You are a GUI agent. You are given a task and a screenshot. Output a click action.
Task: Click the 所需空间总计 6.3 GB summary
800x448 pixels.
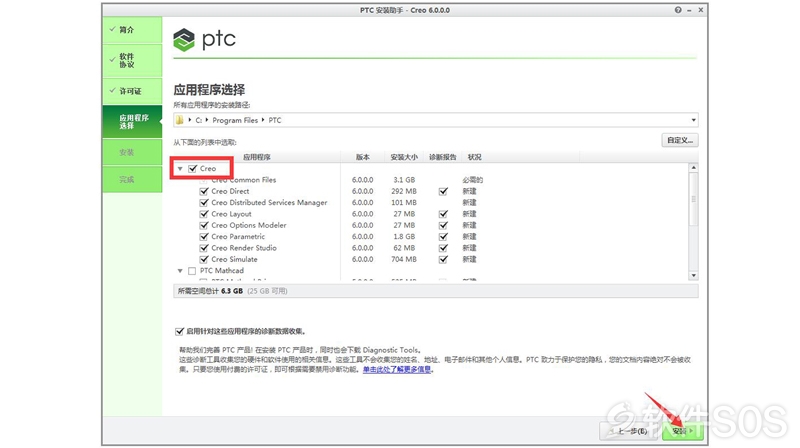pos(210,291)
